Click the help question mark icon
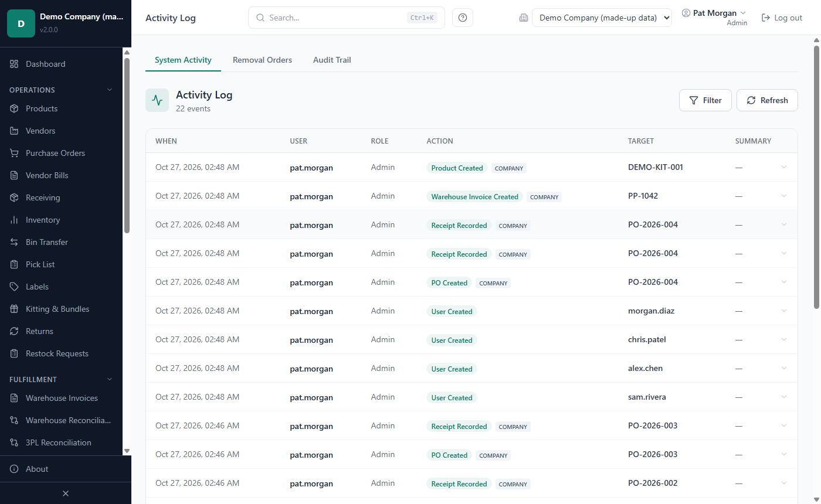 tap(463, 18)
